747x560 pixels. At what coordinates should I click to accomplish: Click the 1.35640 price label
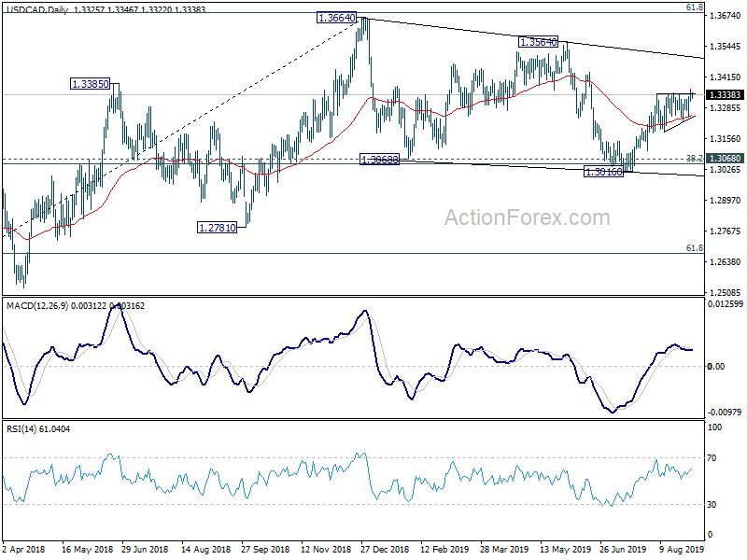coord(538,42)
